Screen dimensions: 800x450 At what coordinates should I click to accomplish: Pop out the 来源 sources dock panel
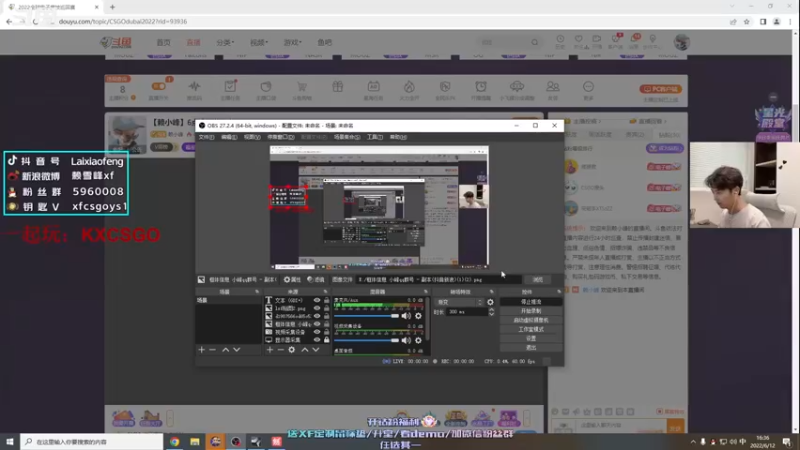click(326, 292)
